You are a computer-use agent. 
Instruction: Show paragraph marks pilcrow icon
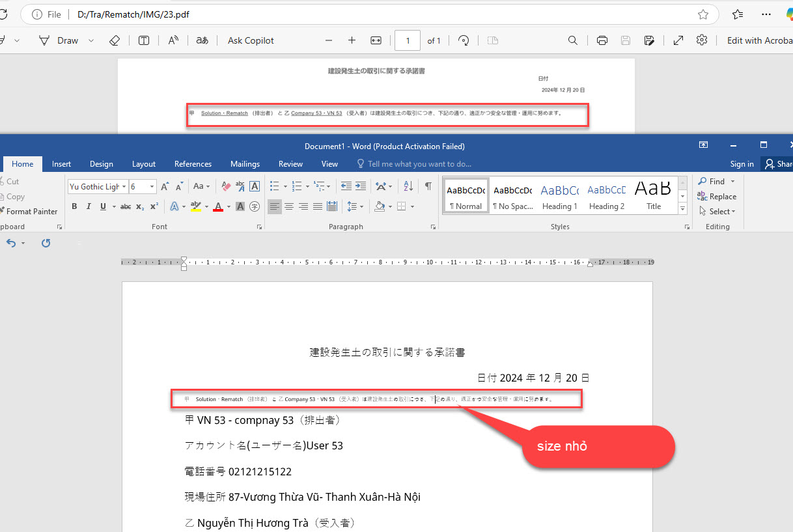428,186
